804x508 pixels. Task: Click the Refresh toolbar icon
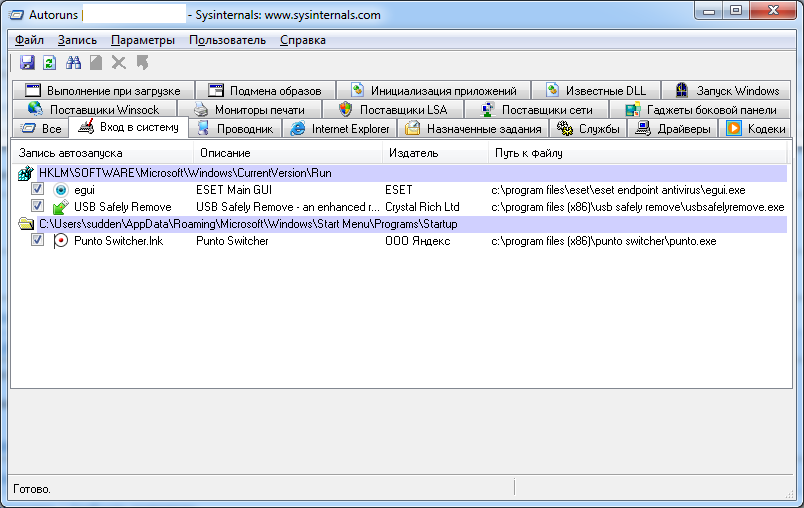(x=49, y=63)
